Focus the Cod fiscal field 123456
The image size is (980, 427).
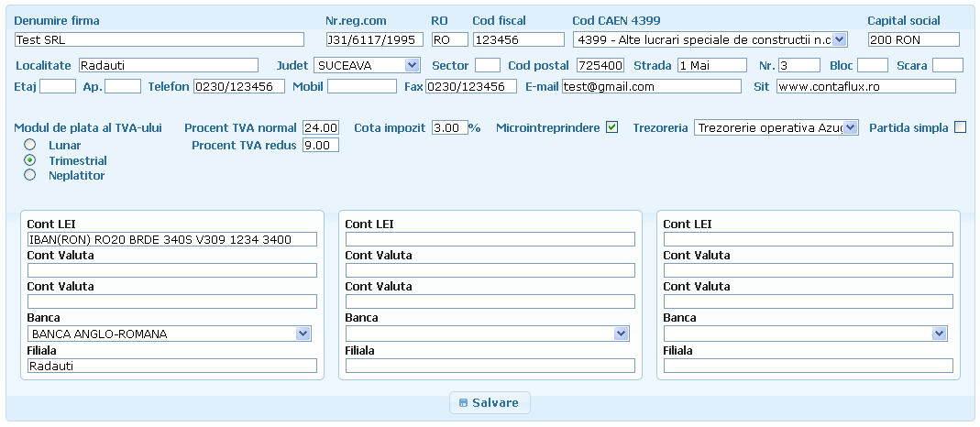[519, 39]
